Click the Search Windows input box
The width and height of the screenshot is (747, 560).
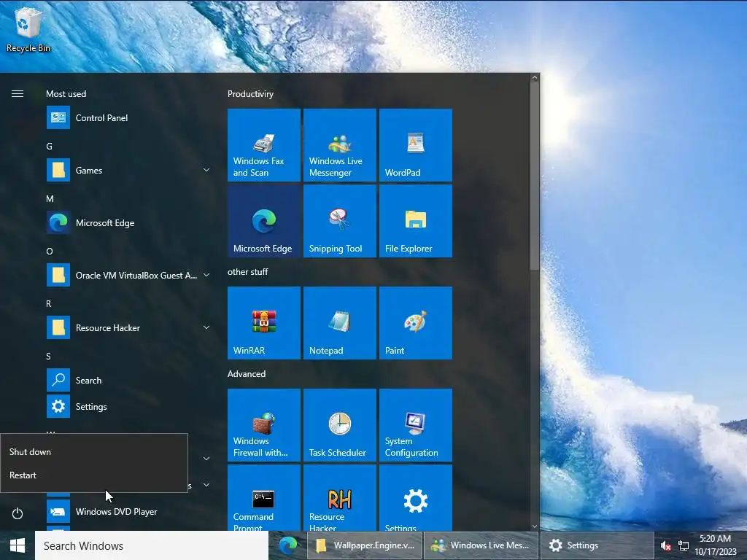(152, 545)
